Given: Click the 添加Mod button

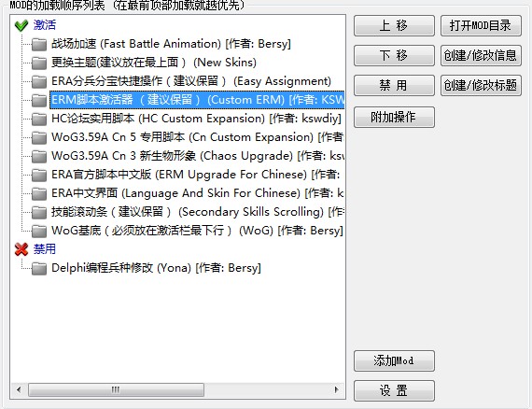Looking at the screenshot, I should [x=394, y=360].
